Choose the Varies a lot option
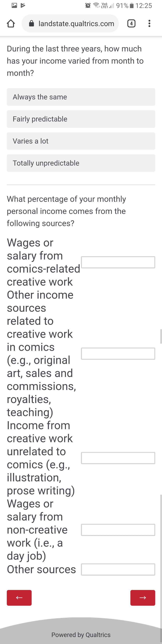162x644 pixels. click(x=81, y=141)
